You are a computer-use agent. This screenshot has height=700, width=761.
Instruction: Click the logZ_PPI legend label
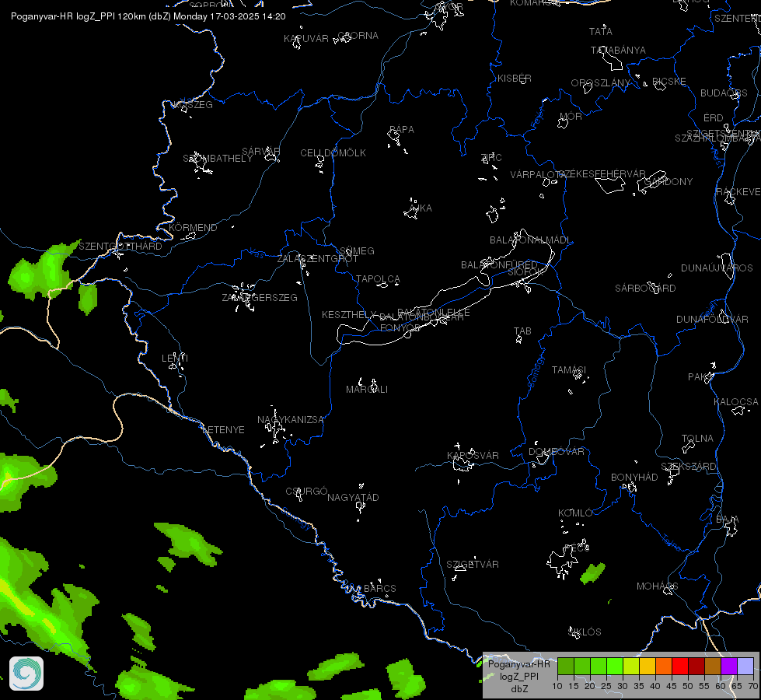click(518, 676)
